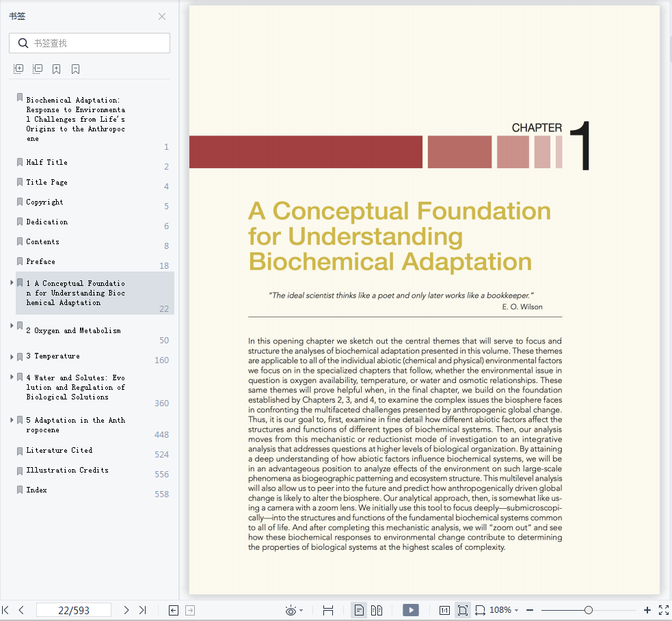This screenshot has width=672, height=621.
Task: Go to Illustration Credits bookmark
Action: pyautogui.click(x=67, y=470)
